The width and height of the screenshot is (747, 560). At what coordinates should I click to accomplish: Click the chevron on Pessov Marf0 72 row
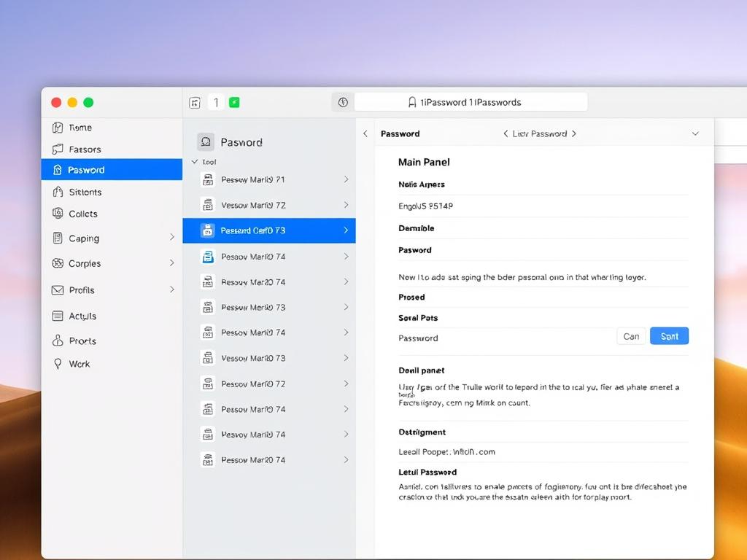(347, 384)
